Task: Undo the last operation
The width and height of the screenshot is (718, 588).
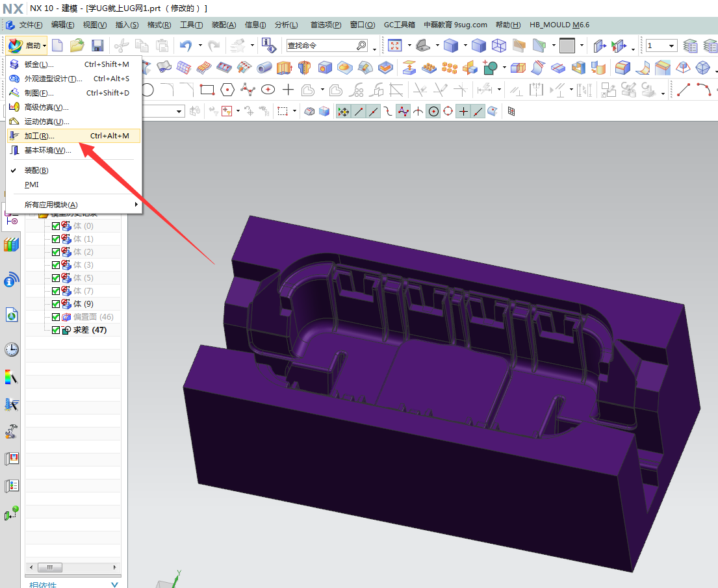Action: pos(186,45)
